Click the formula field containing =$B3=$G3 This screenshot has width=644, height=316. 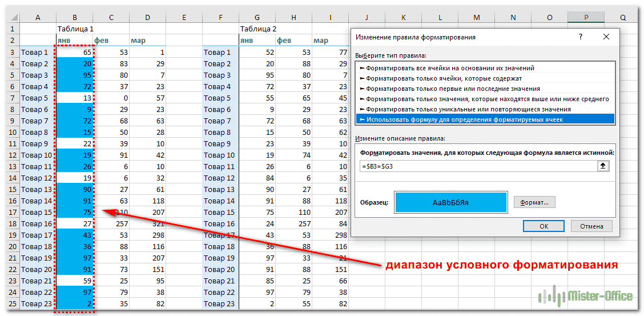click(477, 166)
